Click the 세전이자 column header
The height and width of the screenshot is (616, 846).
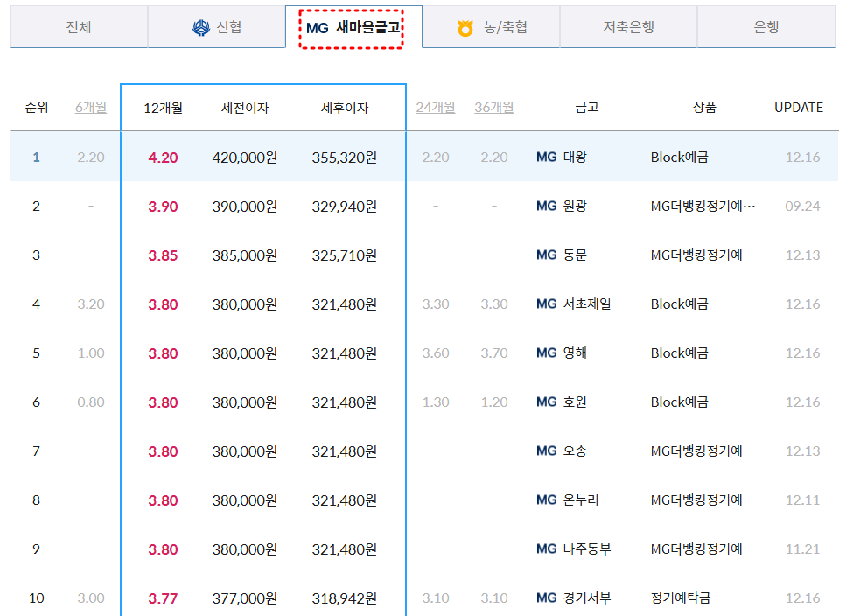click(245, 108)
